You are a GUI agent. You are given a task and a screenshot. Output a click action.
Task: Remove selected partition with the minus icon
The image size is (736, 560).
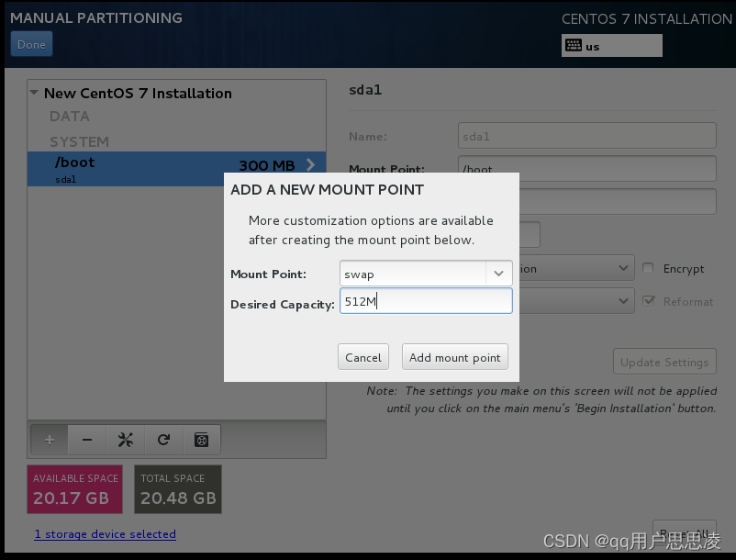coord(86,439)
